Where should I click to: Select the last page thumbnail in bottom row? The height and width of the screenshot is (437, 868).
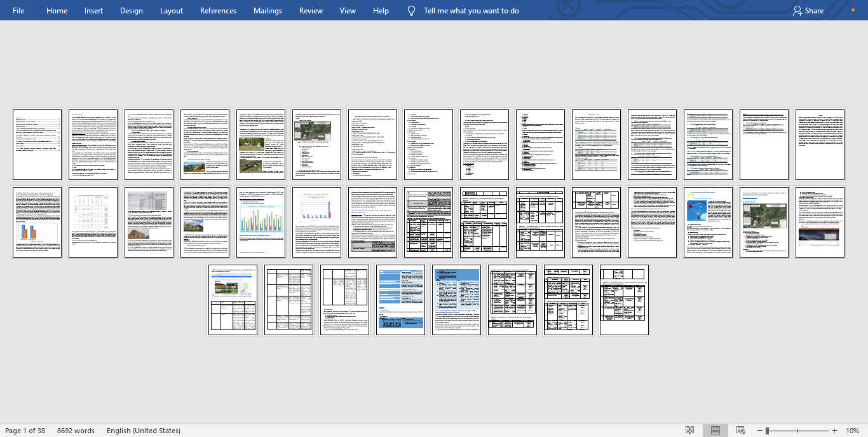tap(624, 300)
